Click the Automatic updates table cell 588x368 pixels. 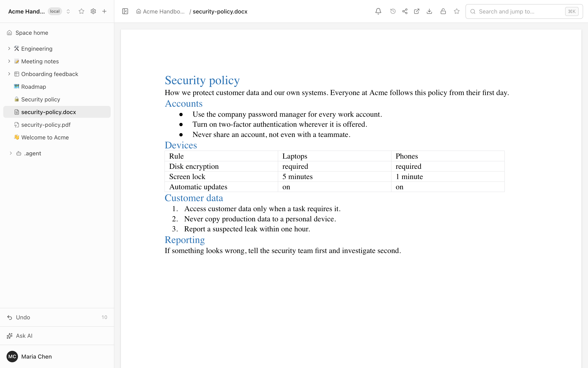pyautogui.click(x=221, y=187)
